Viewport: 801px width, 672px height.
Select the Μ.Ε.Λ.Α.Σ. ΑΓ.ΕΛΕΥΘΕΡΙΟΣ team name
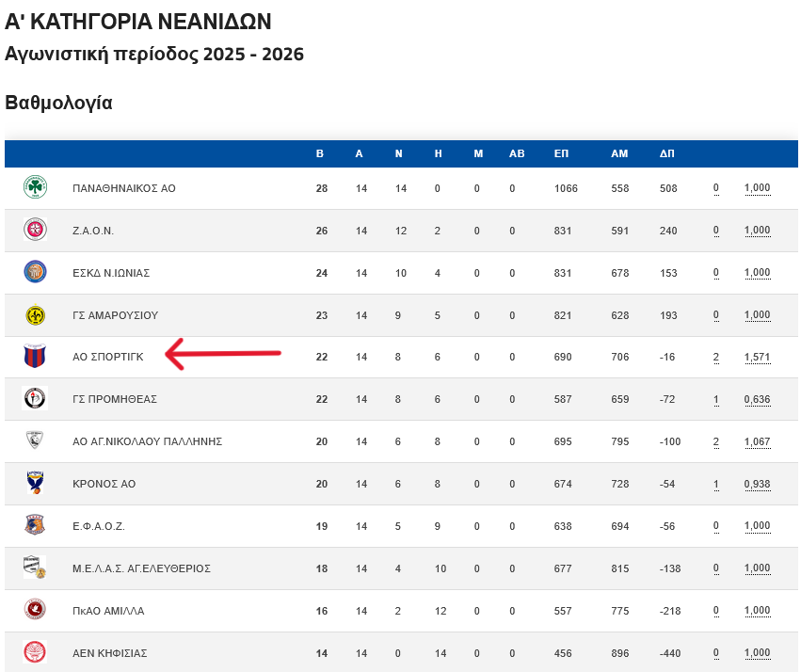(141, 568)
